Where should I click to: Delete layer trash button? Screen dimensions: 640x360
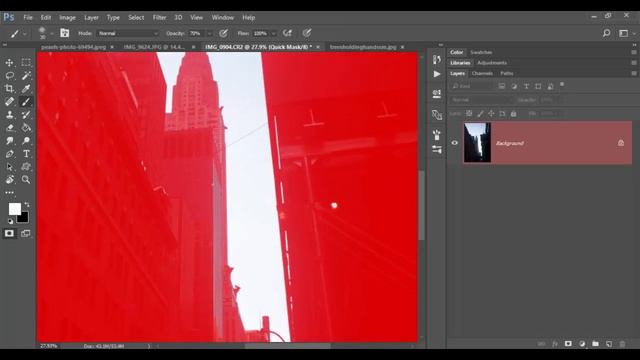pos(622,344)
